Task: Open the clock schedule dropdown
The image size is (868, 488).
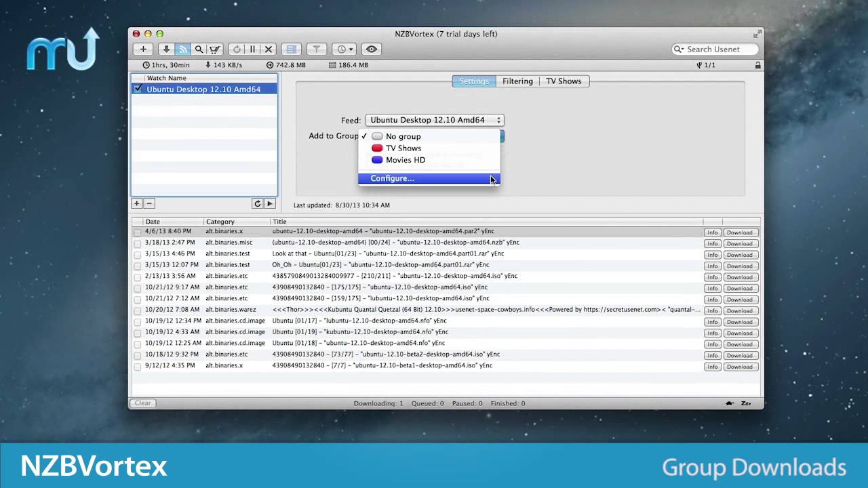Action: coord(344,49)
